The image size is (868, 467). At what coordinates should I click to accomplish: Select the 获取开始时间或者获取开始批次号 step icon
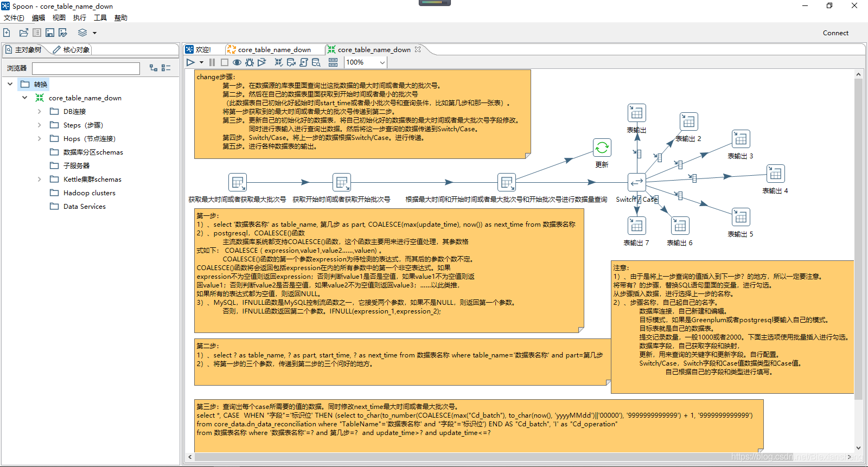click(342, 182)
